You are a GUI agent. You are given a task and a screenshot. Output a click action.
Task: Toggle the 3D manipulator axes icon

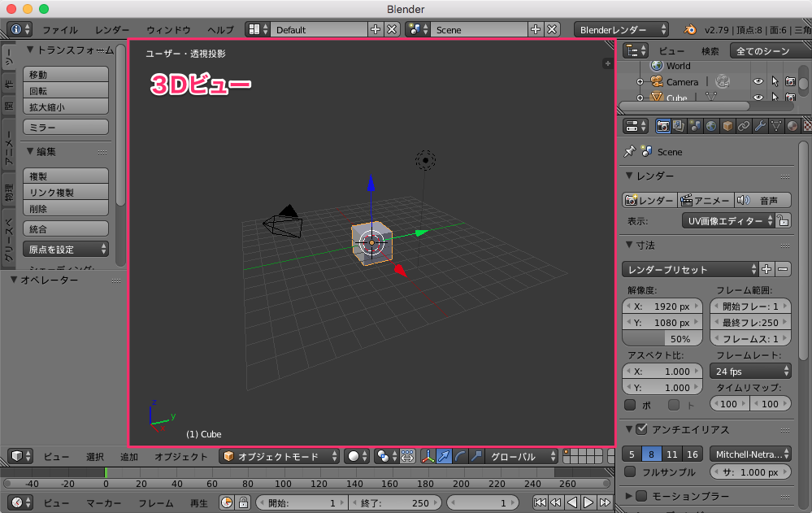point(428,457)
